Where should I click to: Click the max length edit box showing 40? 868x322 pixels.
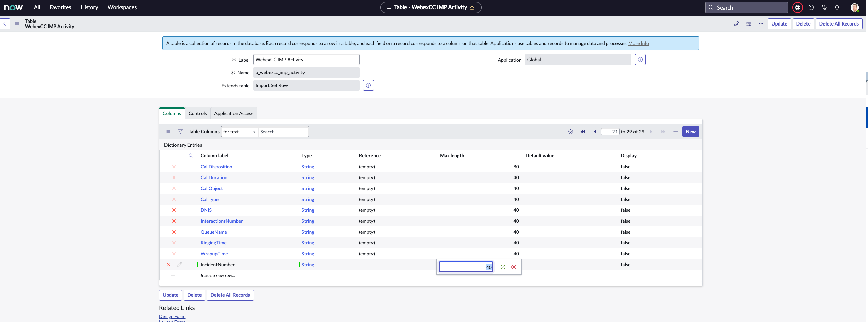tap(466, 267)
